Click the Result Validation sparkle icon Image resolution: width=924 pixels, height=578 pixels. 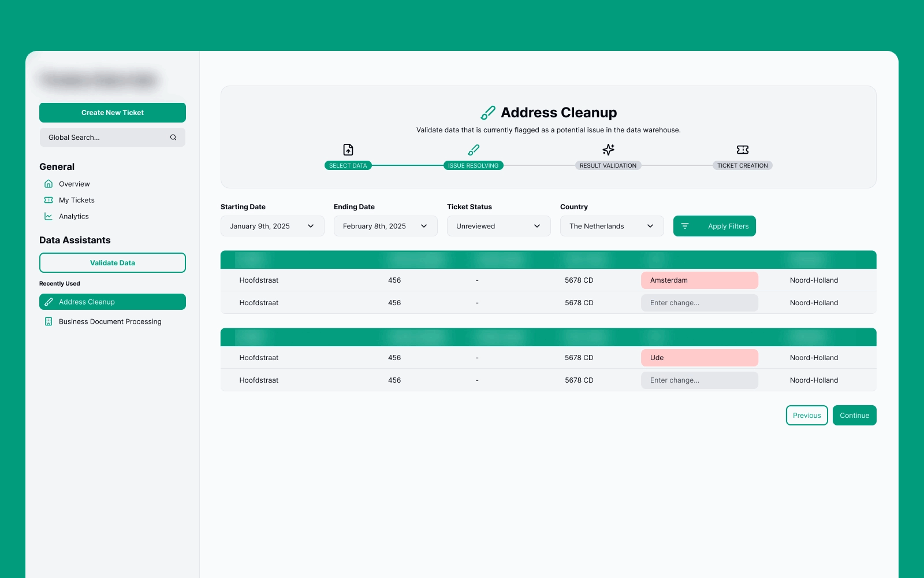[x=608, y=150]
